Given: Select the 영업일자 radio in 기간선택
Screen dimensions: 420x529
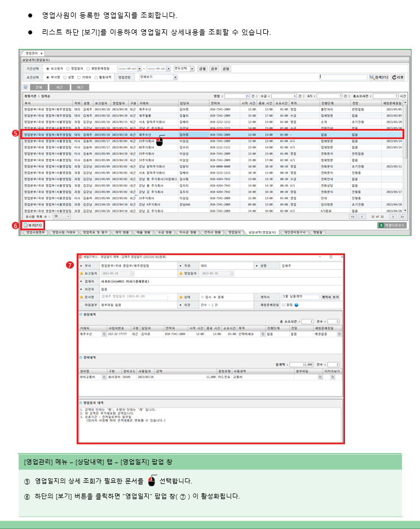Looking at the screenshot, I should point(68,69).
